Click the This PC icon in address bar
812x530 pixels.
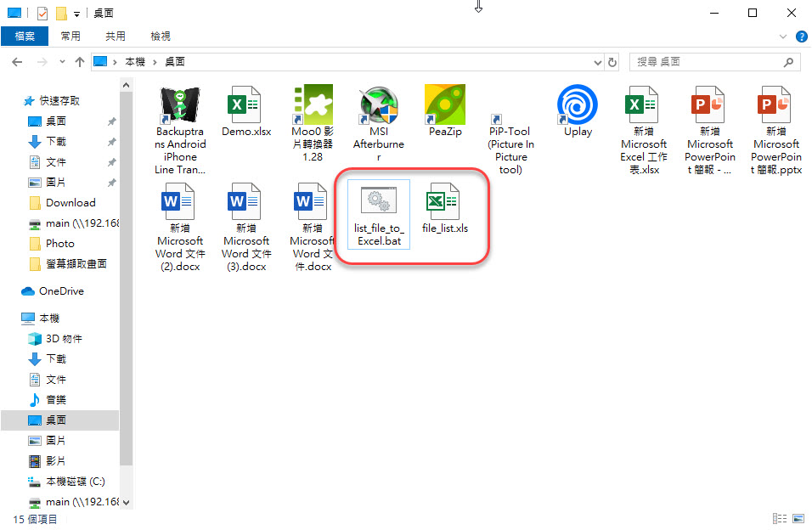[100, 62]
